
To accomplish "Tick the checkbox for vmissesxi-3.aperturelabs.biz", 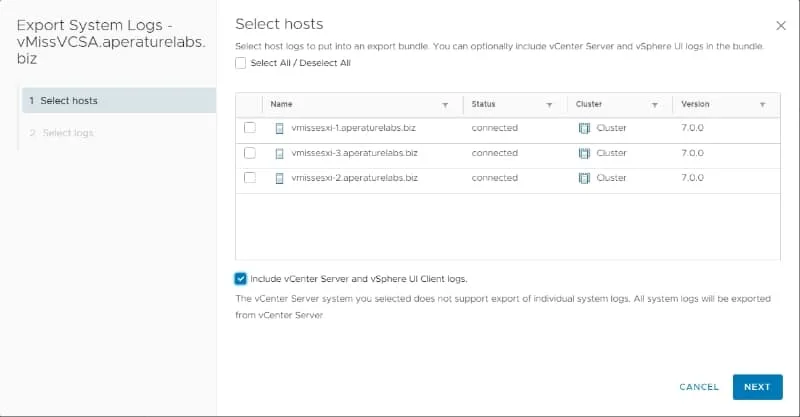I will [249, 153].
